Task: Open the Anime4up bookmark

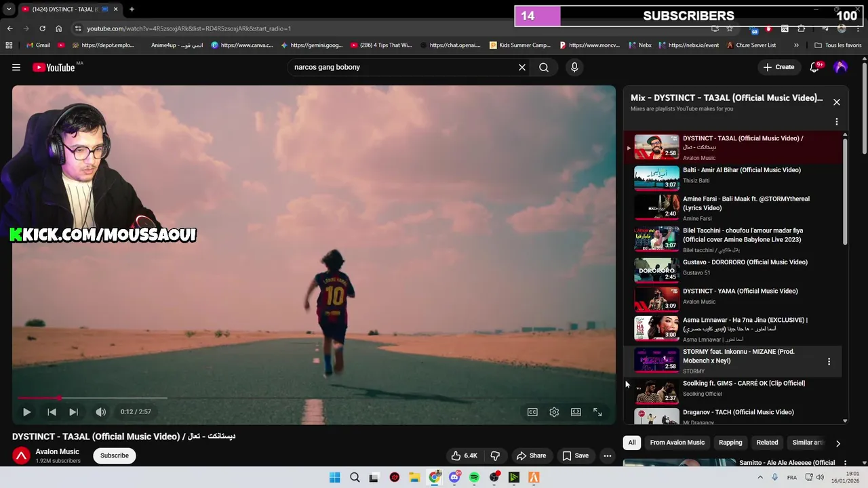Action: (176, 45)
